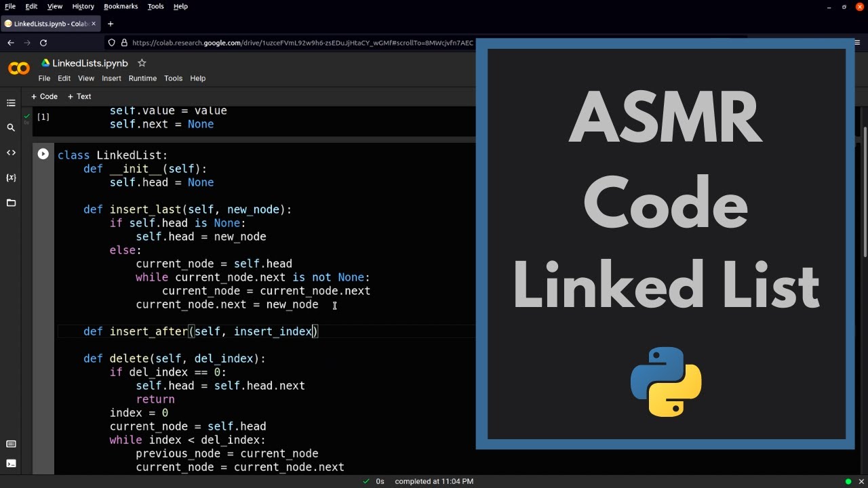Rename the LinkedLists.ipynb notebook title

pyautogui.click(x=90, y=63)
